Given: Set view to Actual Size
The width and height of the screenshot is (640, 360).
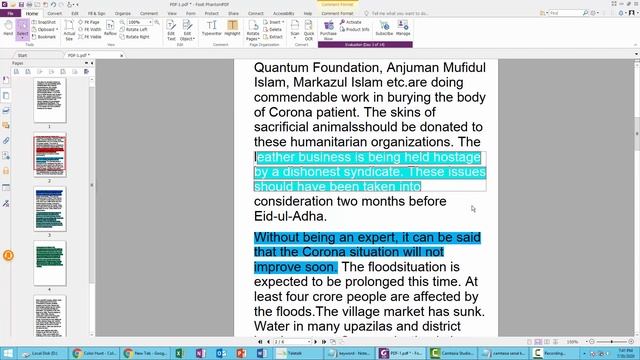Looking at the screenshot, I should pos(69,31).
